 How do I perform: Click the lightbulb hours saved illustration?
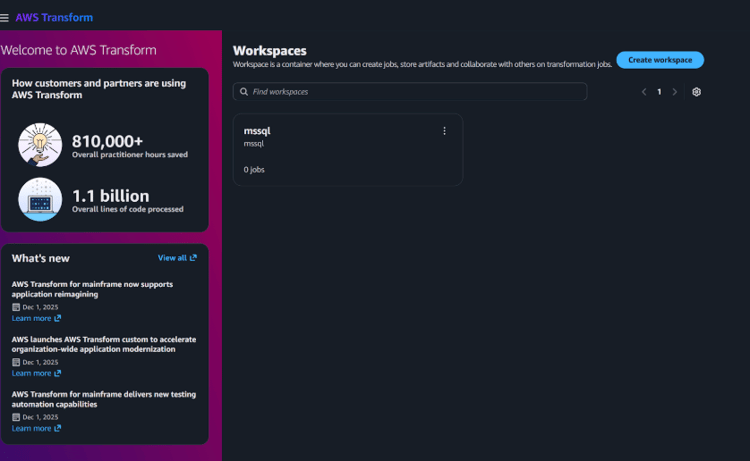pyautogui.click(x=40, y=145)
